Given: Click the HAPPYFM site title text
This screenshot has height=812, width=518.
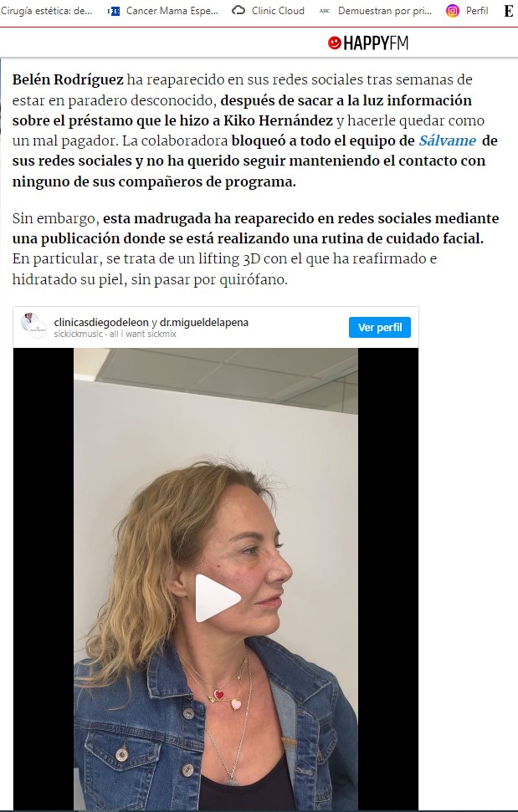Looking at the screenshot, I should tap(376, 43).
